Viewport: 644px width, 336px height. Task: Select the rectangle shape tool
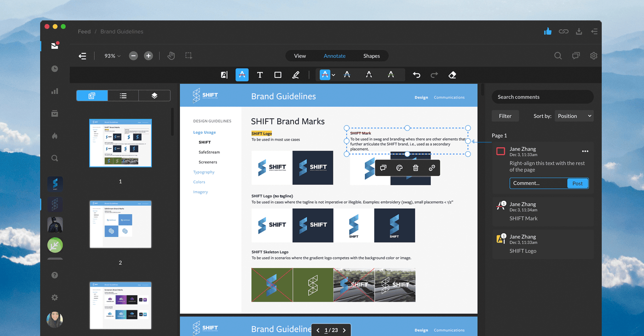coord(278,75)
